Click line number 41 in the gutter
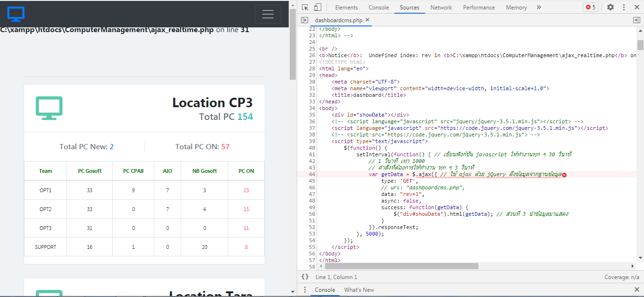 point(311,154)
